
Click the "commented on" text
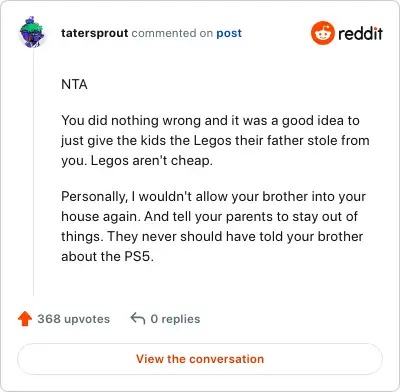[x=172, y=33]
